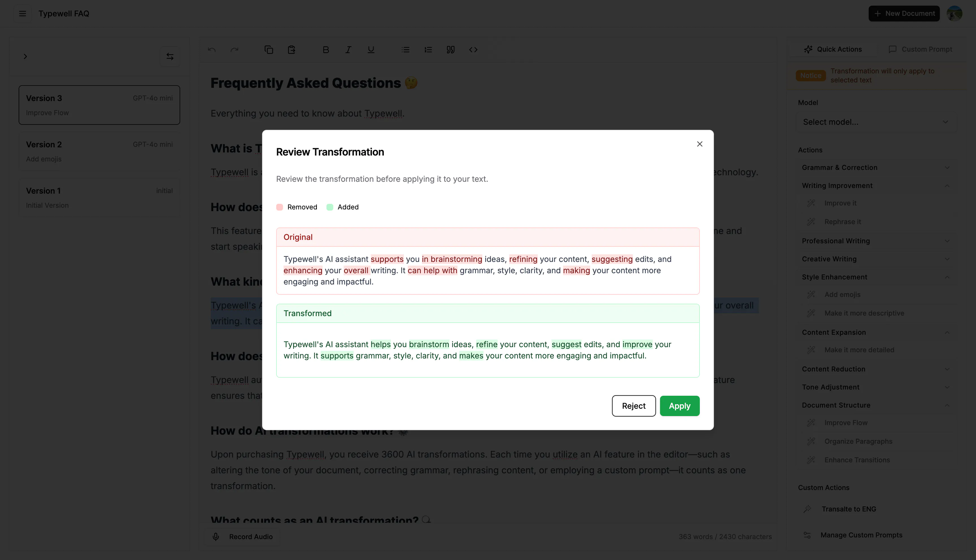This screenshot has width=976, height=560.
Task: Click the version compare swap icon
Action: pos(170,56)
